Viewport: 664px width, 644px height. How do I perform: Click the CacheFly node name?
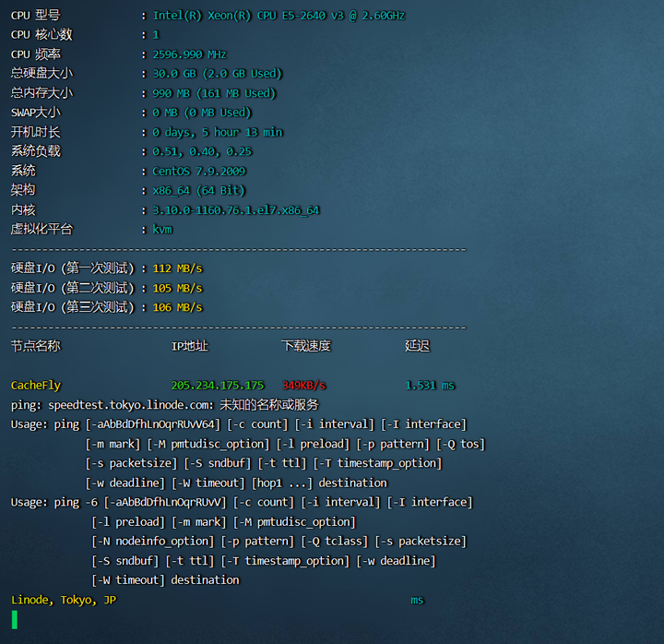(x=36, y=386)
